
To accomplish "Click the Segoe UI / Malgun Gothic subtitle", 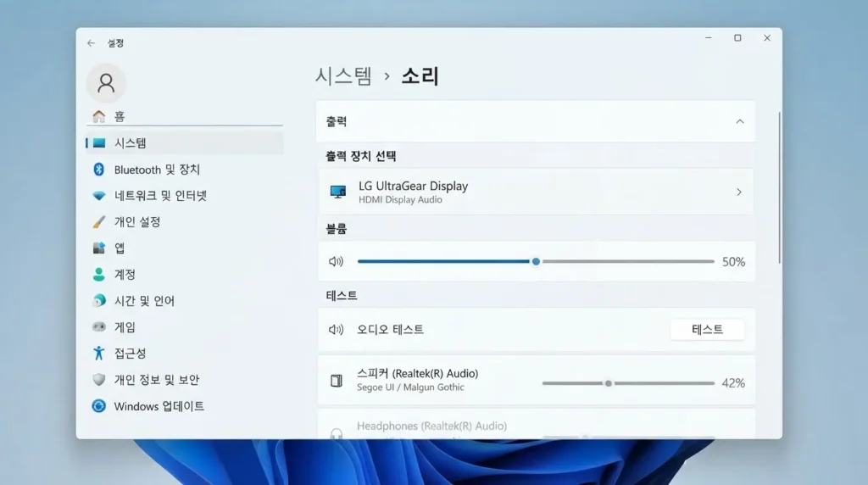I will 411,387.
